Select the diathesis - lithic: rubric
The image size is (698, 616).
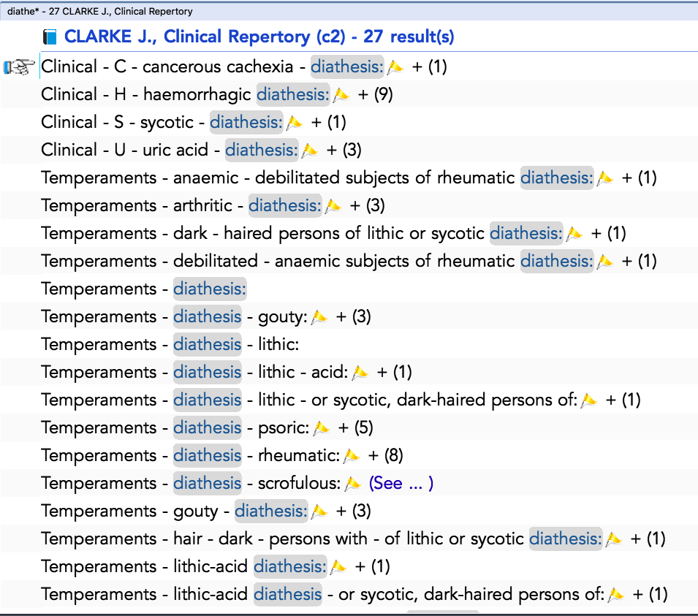[170, 344]
